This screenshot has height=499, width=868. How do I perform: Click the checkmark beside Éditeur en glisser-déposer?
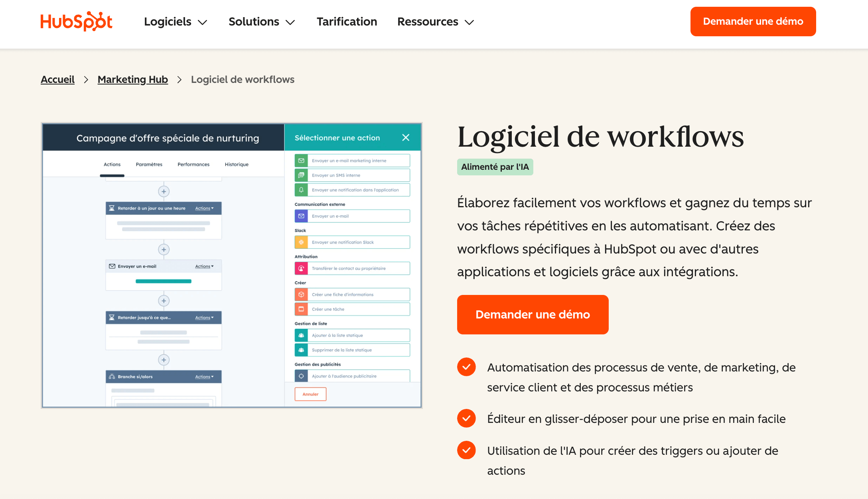coord(466,418)
